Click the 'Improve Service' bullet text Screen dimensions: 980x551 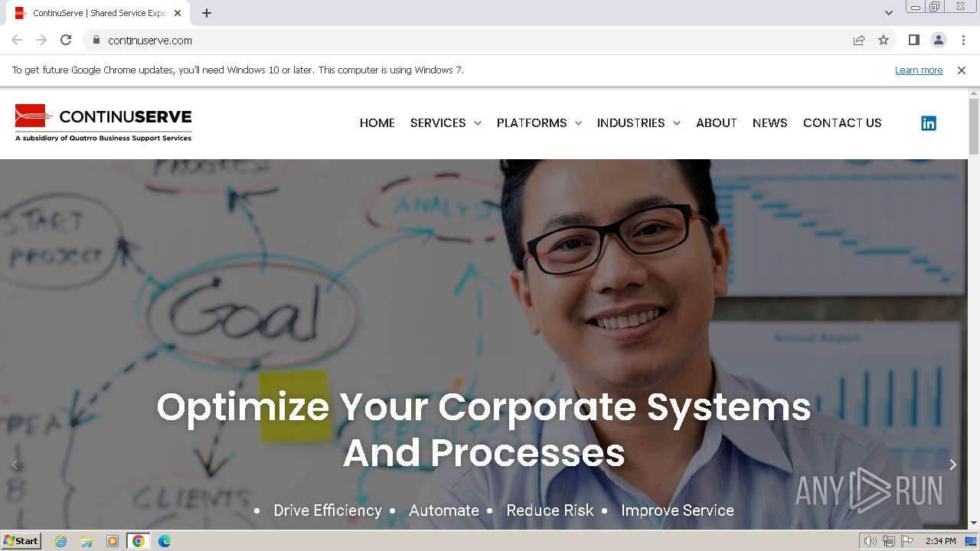tap(678, 510)
